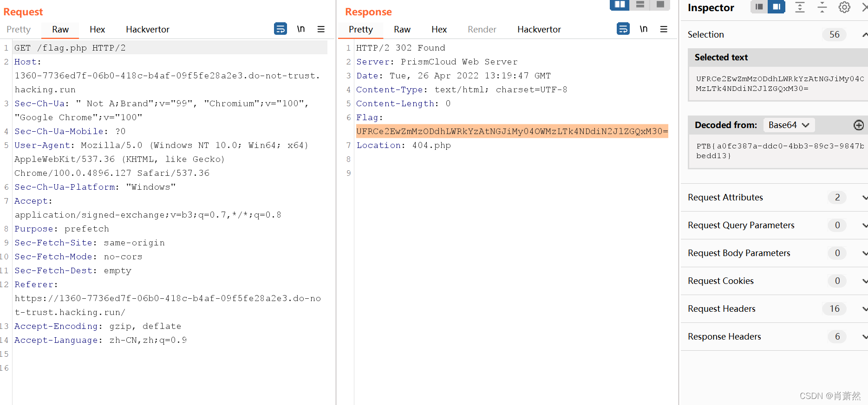The width and height of the screenshot is (868, 405).
Task: Click the highlighted Base64 flag value
Action: click(x=512, y=131)
